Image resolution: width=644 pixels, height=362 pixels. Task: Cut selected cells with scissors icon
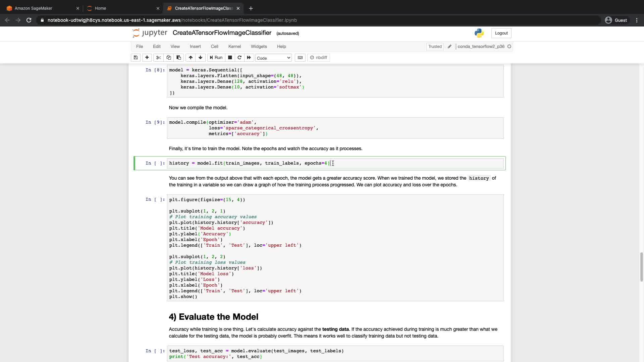(x=159, y=58)
